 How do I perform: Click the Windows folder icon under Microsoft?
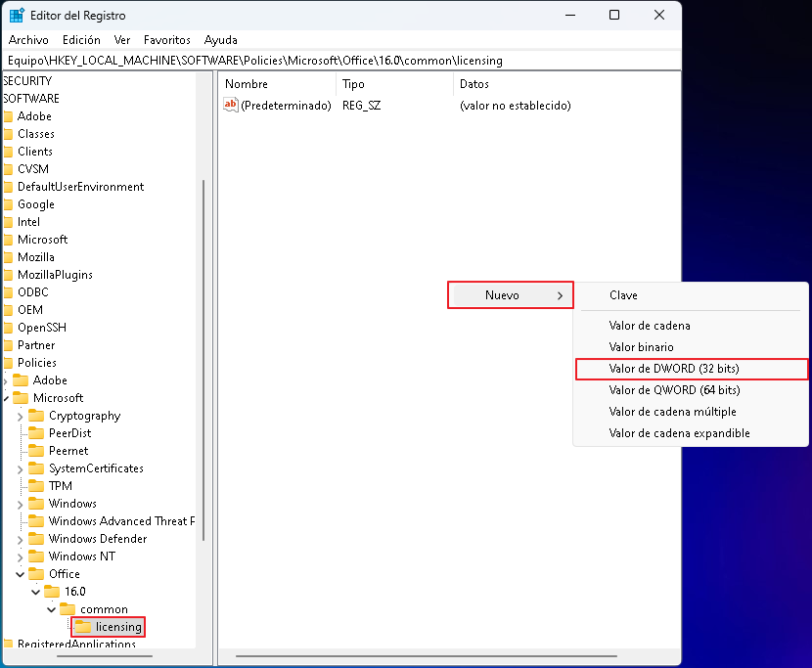pos(36,504)
